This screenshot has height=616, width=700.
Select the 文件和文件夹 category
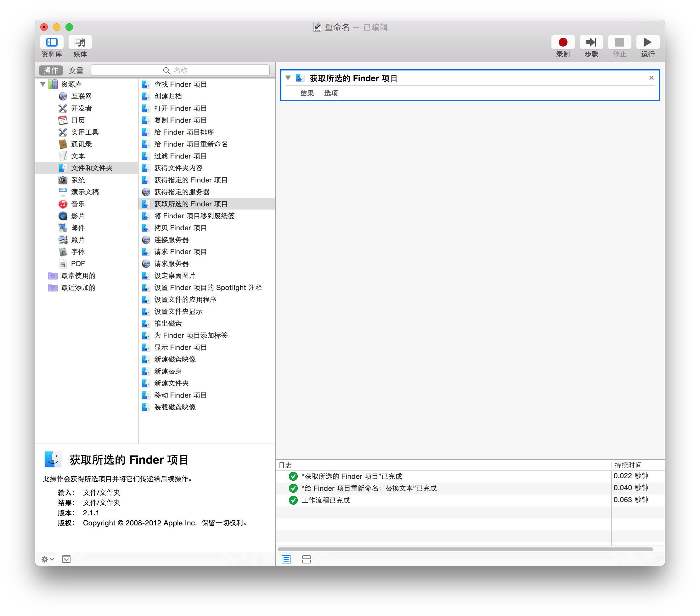pos(86,168)
